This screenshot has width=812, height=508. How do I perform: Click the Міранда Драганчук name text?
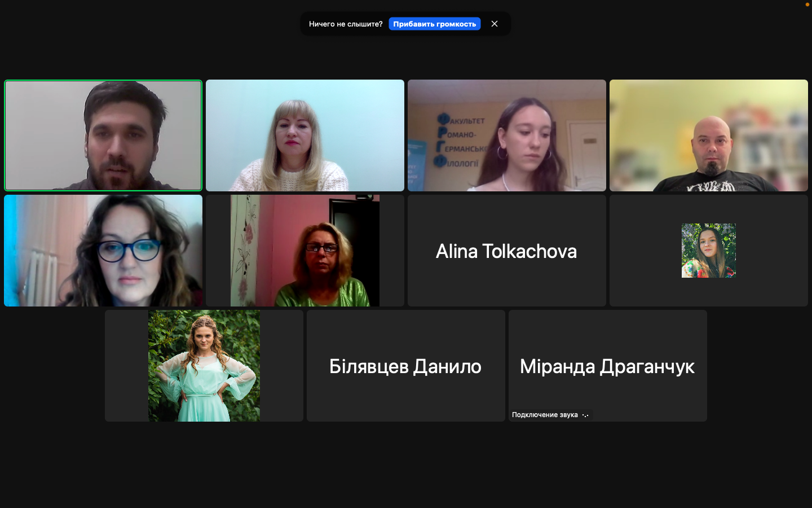[607, 367]
